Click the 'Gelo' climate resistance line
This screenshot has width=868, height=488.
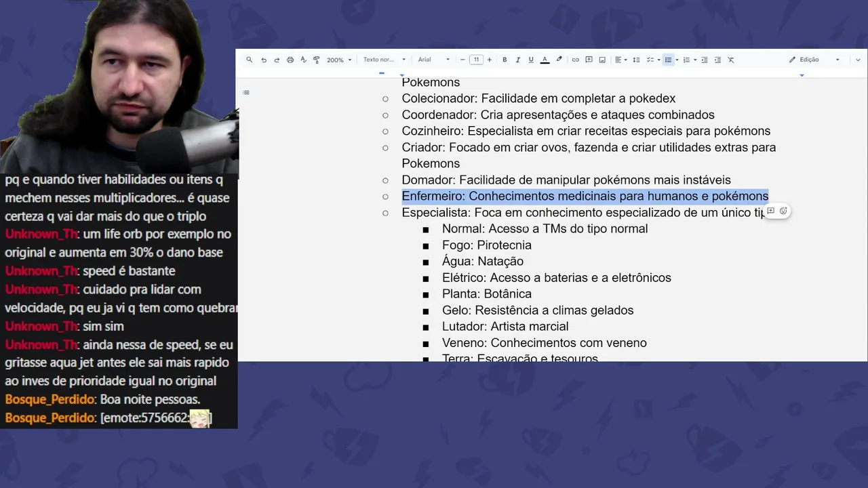pyautogui.click(x=538, y=310)
